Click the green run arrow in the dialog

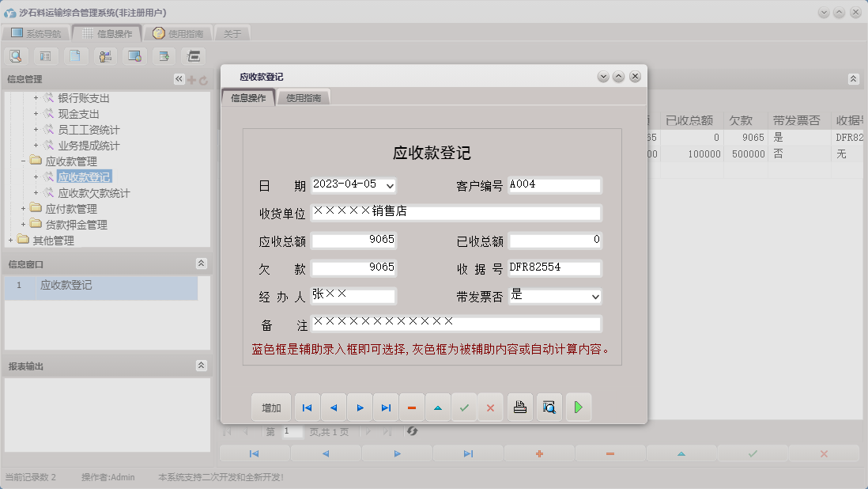(x=578, y=407)
